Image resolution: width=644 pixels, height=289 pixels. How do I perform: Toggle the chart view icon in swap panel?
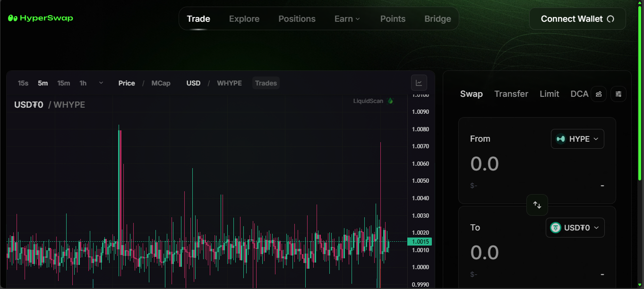click(599, 94)
